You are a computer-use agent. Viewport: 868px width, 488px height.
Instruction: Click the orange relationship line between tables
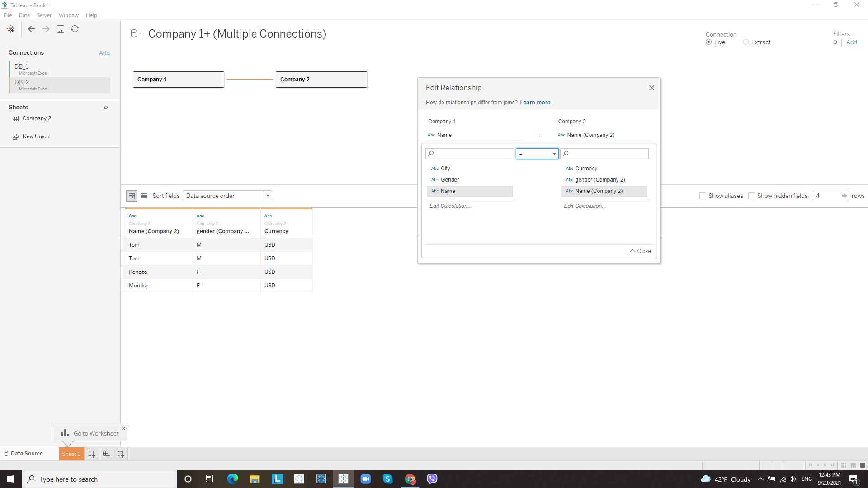tap(250, 80)
